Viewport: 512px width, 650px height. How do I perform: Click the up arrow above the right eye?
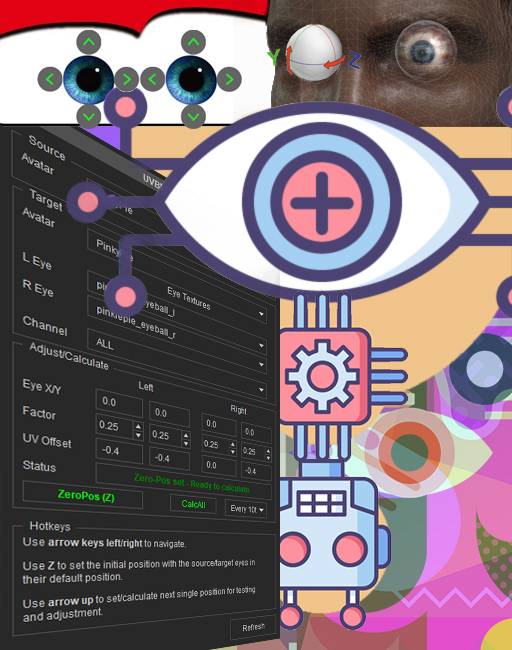coord(193,42)
